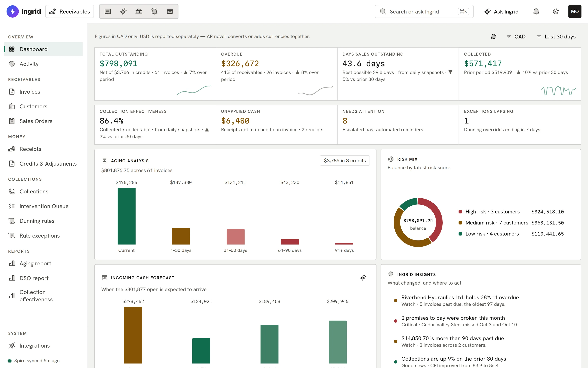Screen dimensions: 588x368
Task: Click Ask Ingrid button
Action: pos(501,11)
